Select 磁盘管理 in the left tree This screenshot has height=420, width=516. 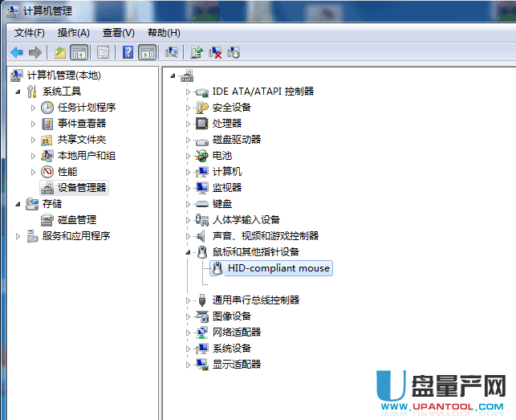click(76, 220)
